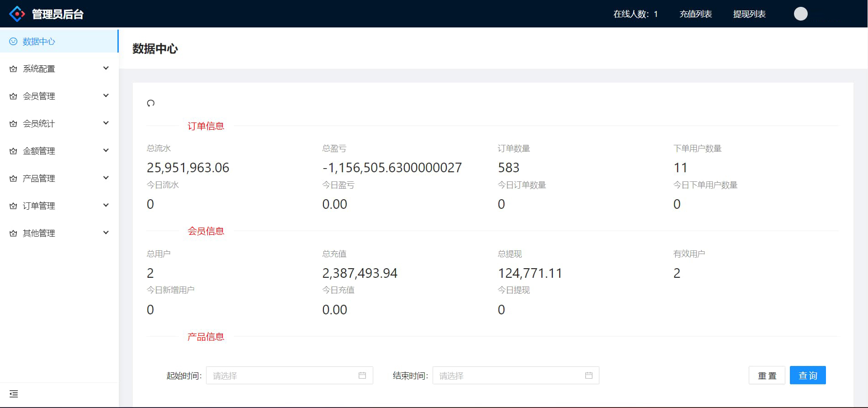Click the 今日充值 label
Screen dimensions: 868x408
[338, 290]
